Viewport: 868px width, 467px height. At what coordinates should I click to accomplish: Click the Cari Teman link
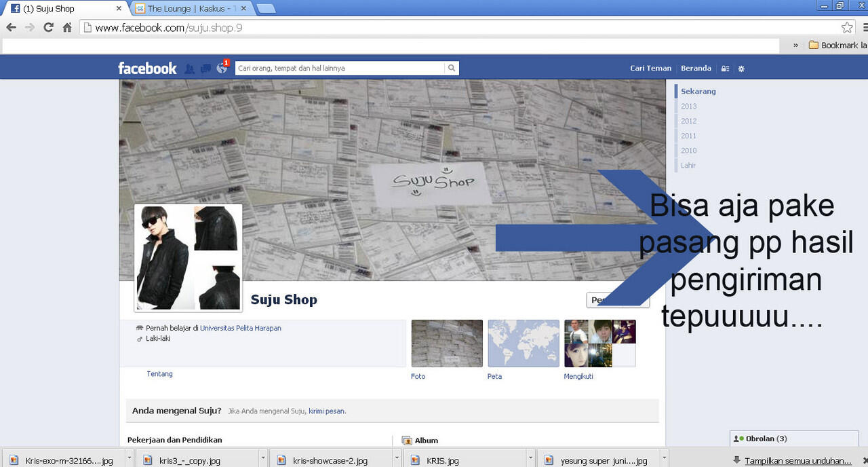650,68
